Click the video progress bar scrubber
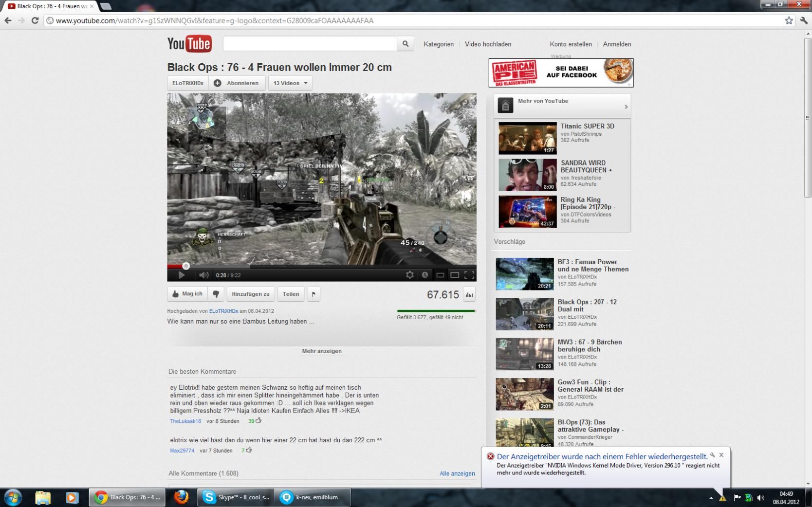The height and width of the screenshot is (507, 812). (x=186, y=266)
